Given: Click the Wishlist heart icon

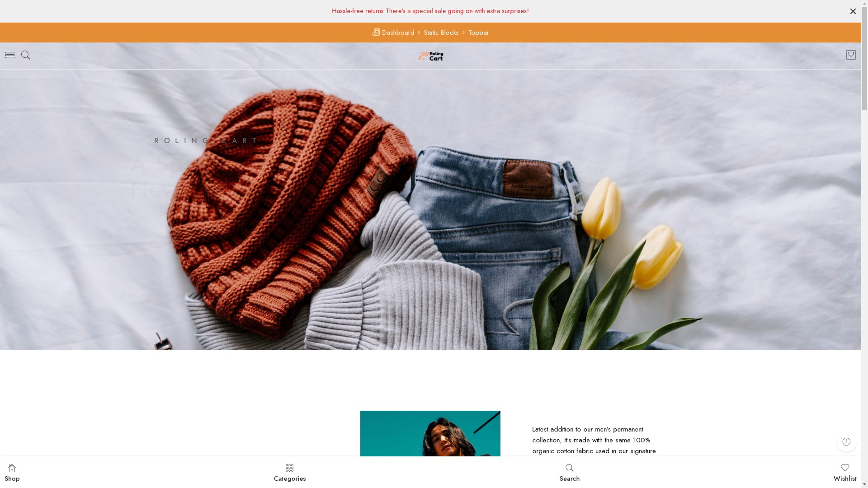Looking at the screenshot, I should coord(845,468).
